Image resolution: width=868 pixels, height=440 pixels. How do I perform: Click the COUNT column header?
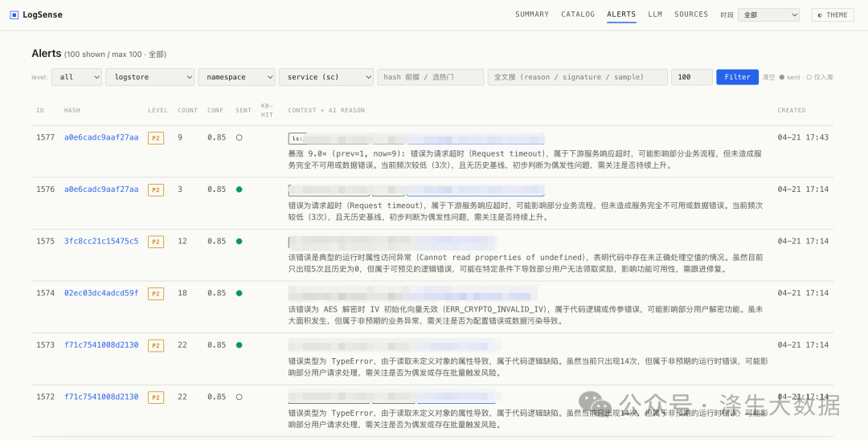coord(187,111)
